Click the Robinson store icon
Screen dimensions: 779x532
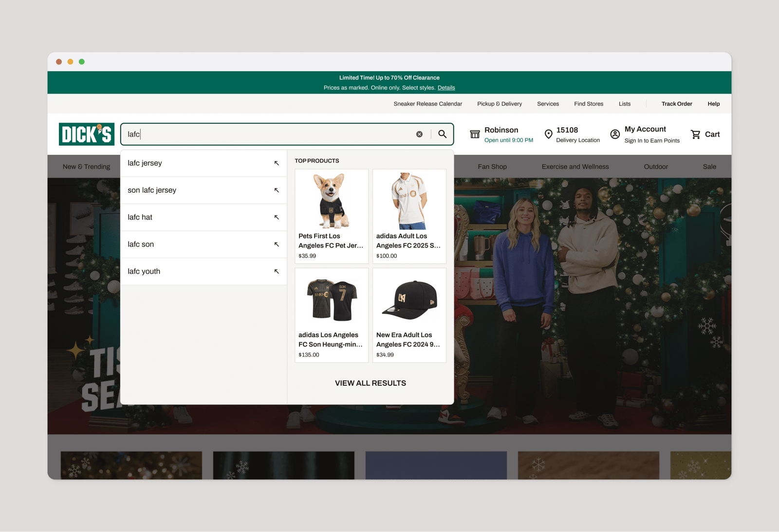(x=475, y=134)
